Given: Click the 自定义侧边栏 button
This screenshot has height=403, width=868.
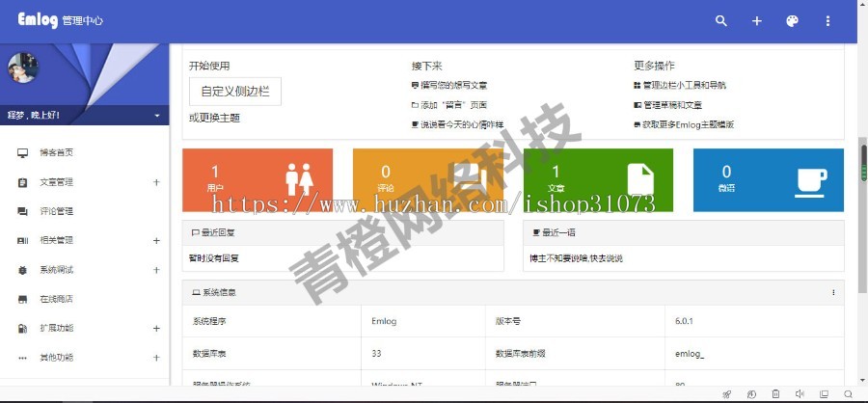Looking at the screenshot, I should click(235, 92).
